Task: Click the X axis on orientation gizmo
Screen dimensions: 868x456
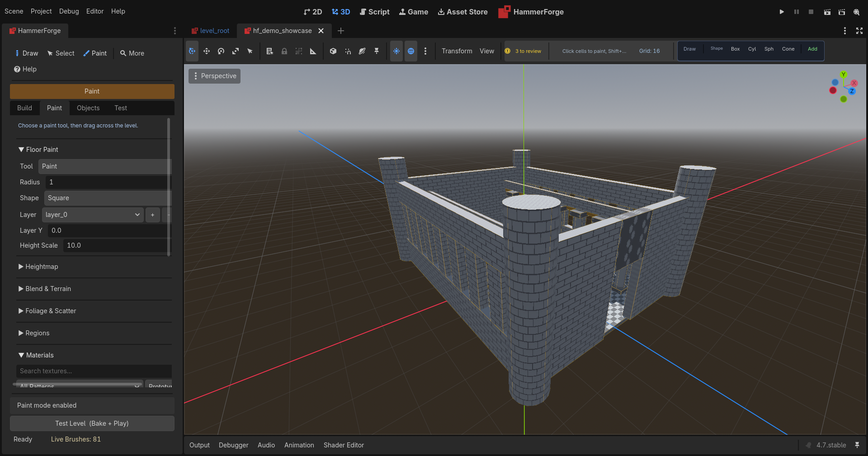Action: [854, 83]
